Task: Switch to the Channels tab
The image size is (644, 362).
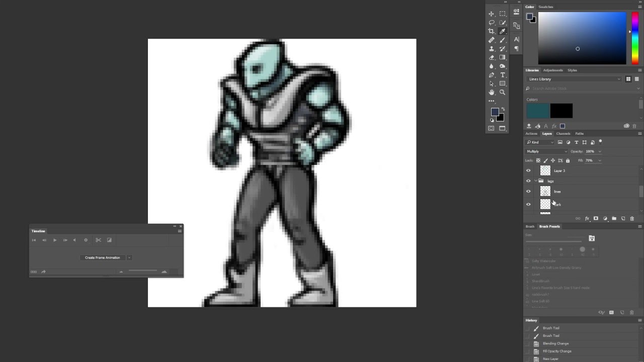Action: click(x=563, y=134)
